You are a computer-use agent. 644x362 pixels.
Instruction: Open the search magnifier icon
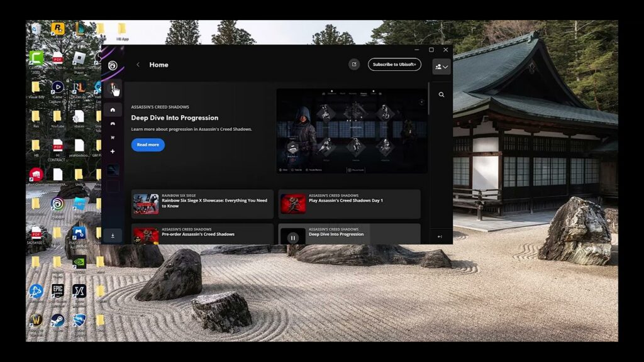tap(441, 95)
